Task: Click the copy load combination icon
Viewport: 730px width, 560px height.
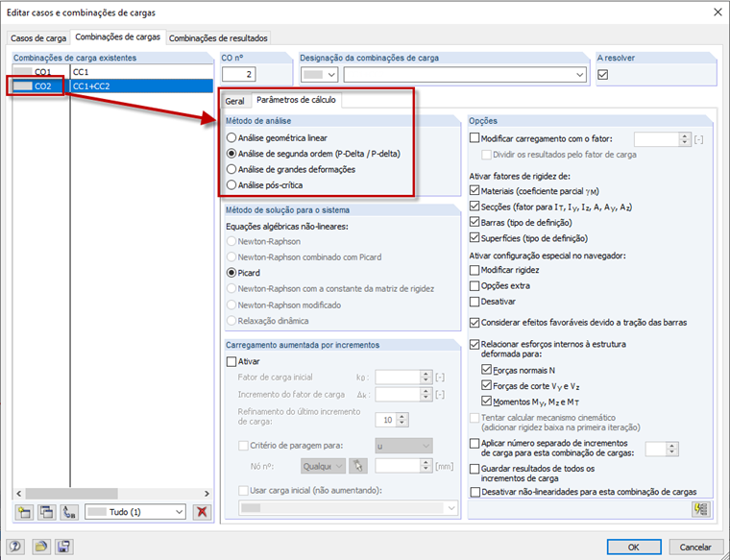Action: [x=46, y=512]
